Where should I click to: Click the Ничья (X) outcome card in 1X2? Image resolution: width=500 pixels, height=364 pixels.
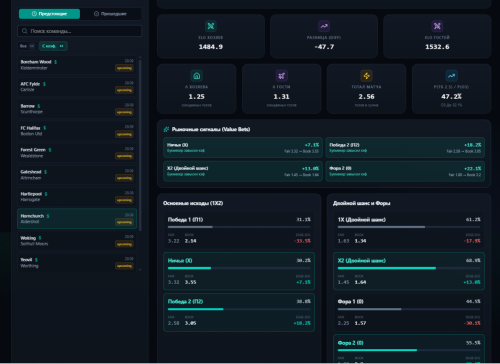239,271
